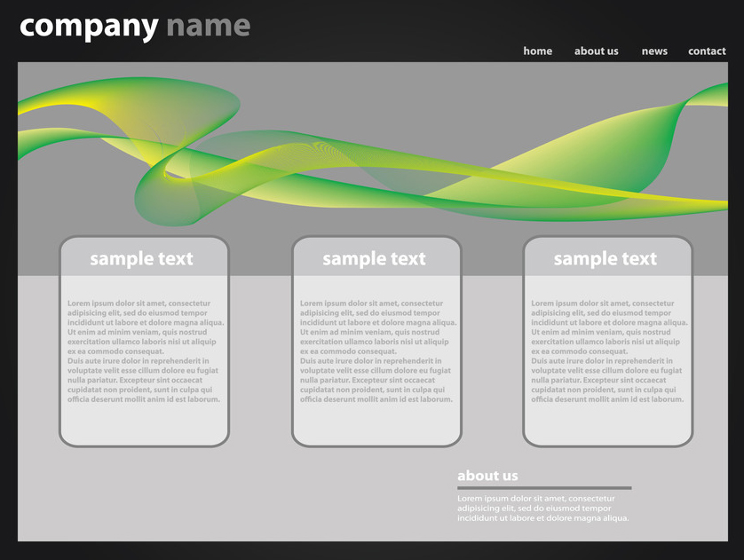Click the bottom "about us" section heading

(x=487, y=476)
